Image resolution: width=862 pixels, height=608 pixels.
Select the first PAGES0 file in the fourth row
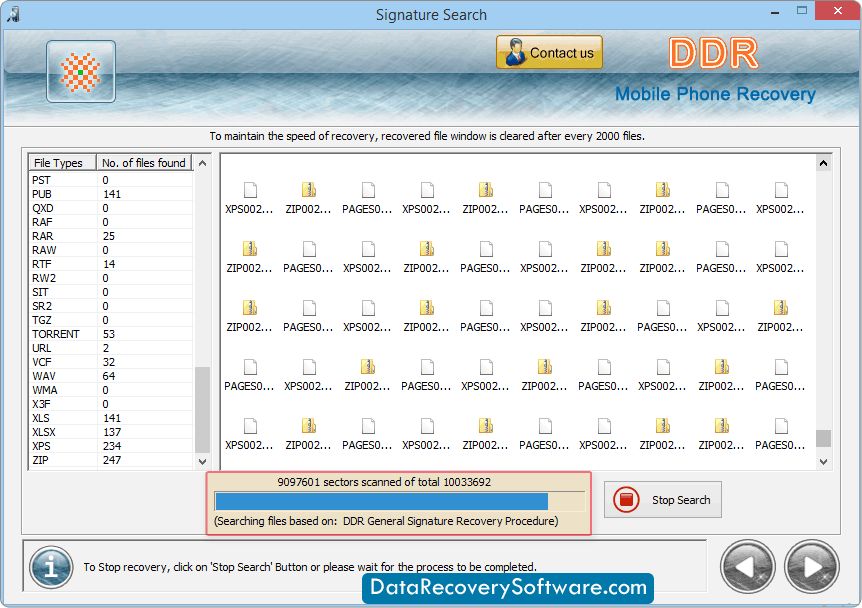pyautogui.click(x=250, y=375)
